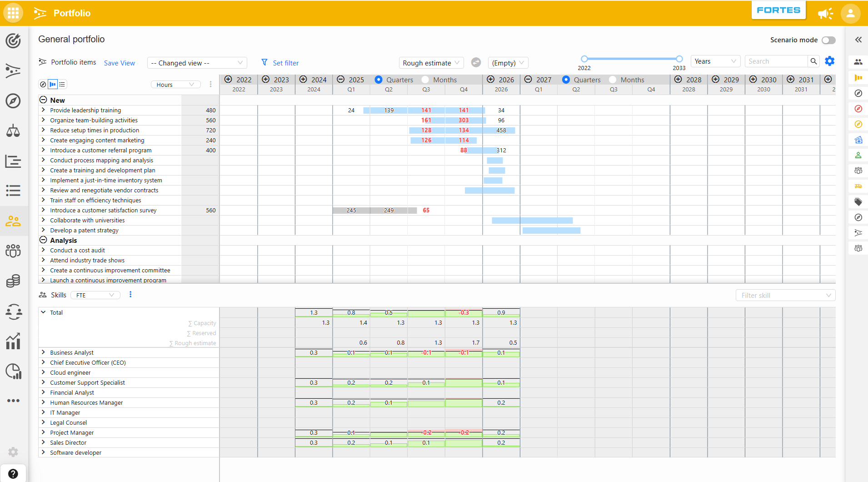This screenshot has height=482, width=868.
Task: Click the 2022 start handle of range slider
Action: pyautogui.click(x=584, y=59)
